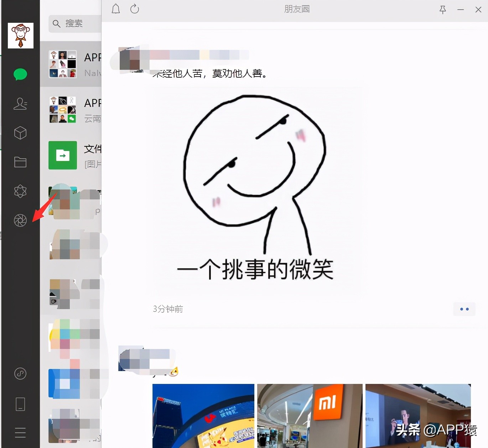This screenshot has height=448, width=488.
Task: Open the hamburger settings menu
Action: pyautogui.click(x=20, y=433)
